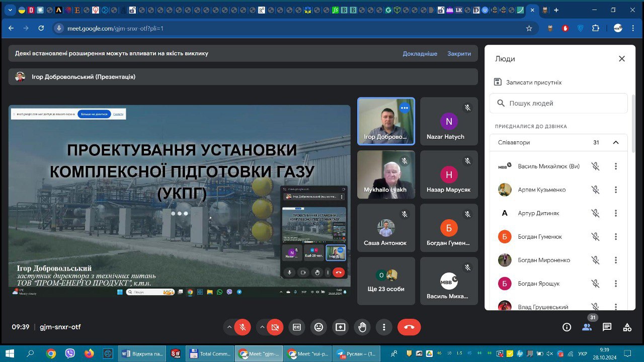Open Firefox from the taskbar
Screen dimensions: 644x362
(x=89, y=353)
